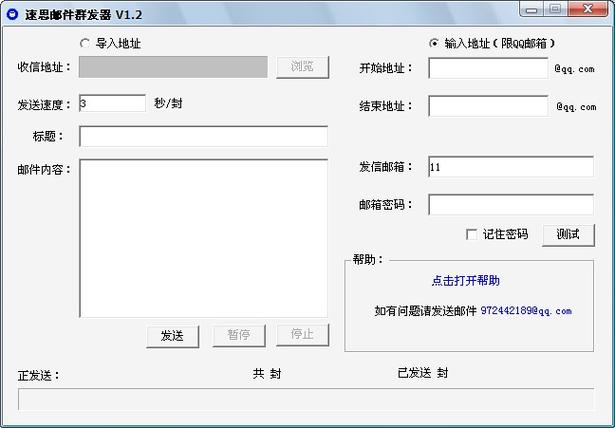Viewport: 615px width, 428px height.
Task: Maximize the 速思邮件群发器 window
Action: 555,9
